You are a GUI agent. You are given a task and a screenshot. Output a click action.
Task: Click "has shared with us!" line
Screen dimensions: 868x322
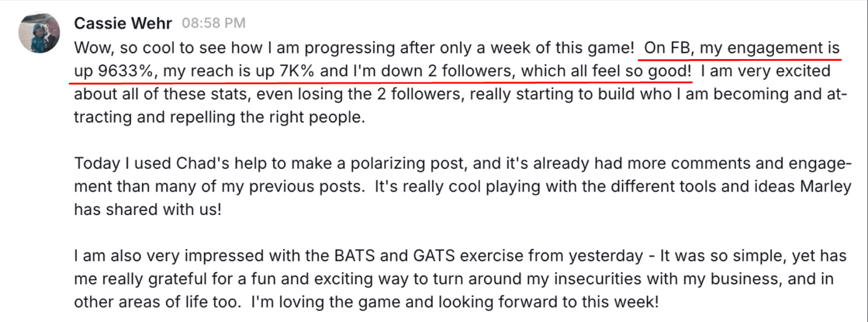tap(148, 210)
